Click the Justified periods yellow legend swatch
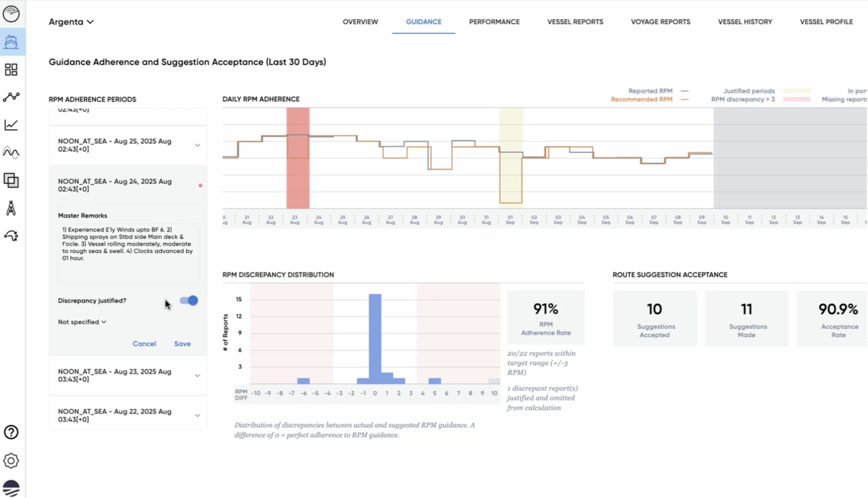This screenshot has height=498, width=868. click(797, 91)
